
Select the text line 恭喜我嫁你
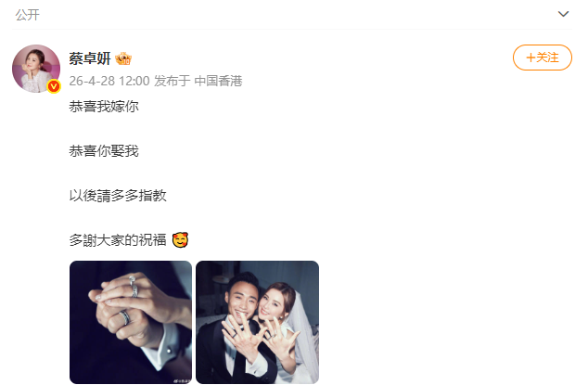[x=104, y=107]
